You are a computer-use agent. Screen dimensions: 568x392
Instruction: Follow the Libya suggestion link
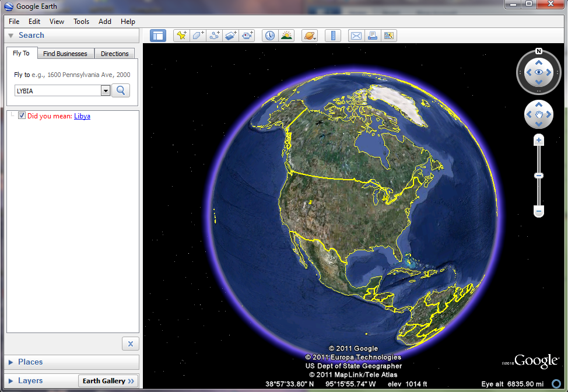coord(82,116)
